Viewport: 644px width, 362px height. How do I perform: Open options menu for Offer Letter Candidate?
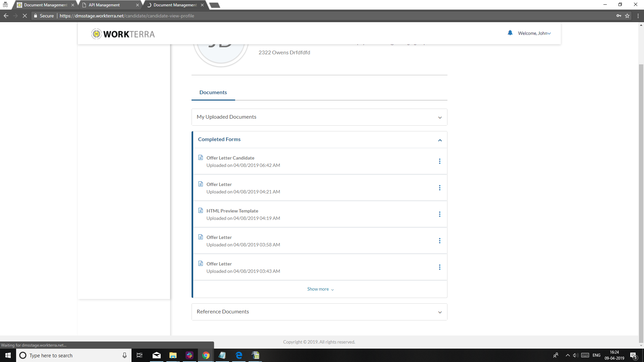pos(439,161)
